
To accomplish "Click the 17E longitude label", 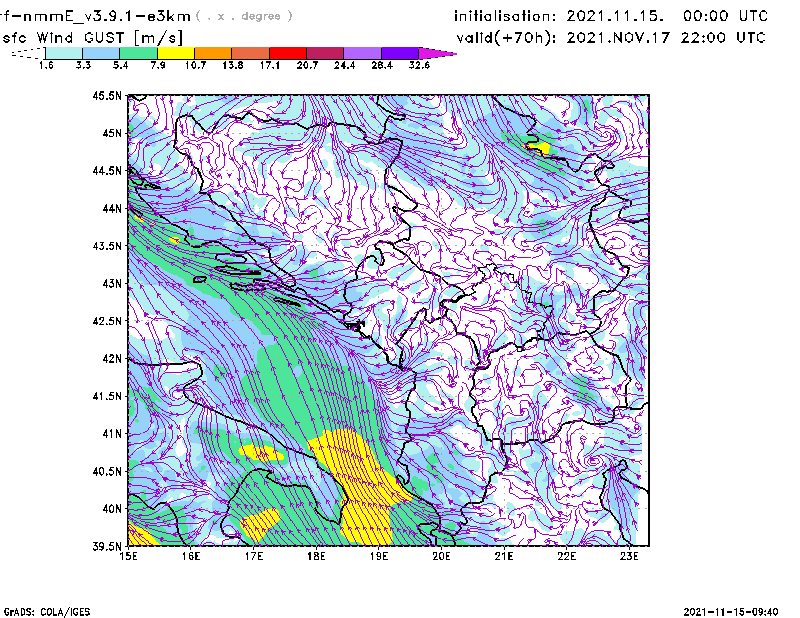I will coord(254,556).
